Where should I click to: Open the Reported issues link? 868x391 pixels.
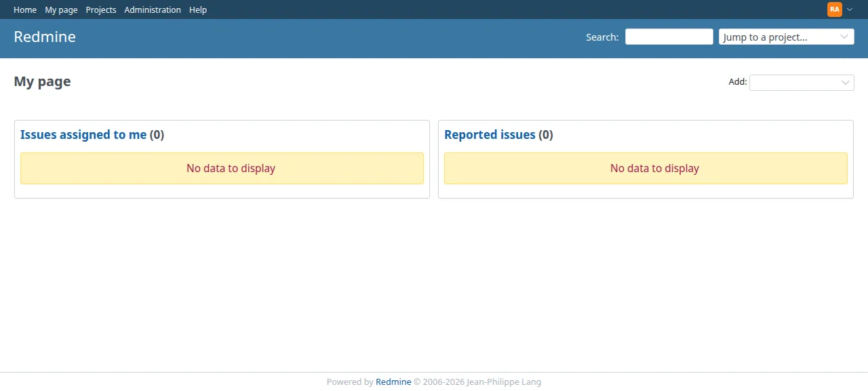tap(490, 135)
